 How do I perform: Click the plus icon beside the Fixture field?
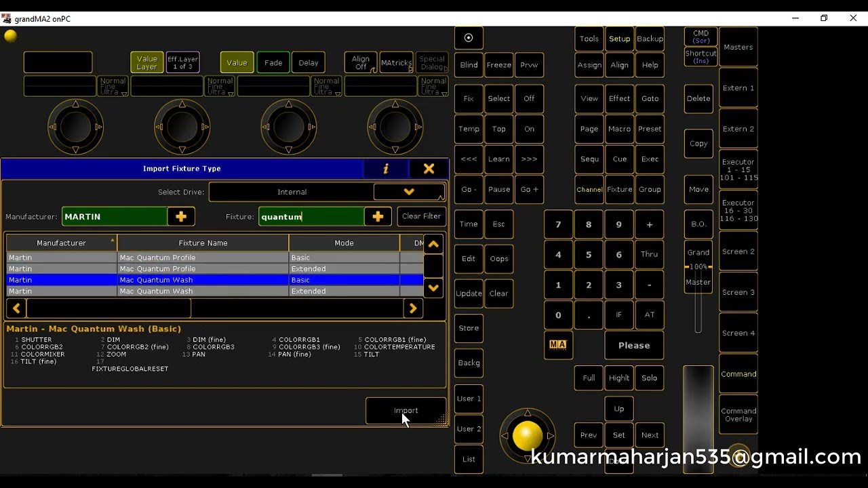coord(378,216)
